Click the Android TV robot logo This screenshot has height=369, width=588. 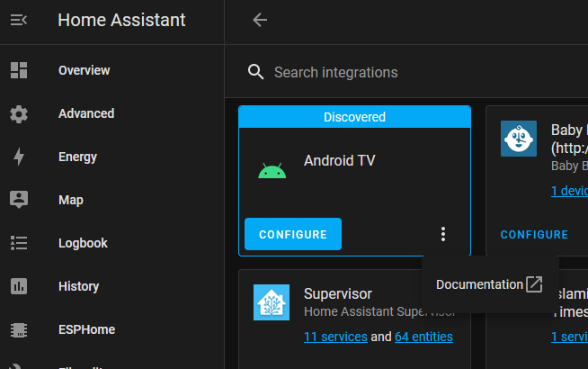[x=272, y=171]
